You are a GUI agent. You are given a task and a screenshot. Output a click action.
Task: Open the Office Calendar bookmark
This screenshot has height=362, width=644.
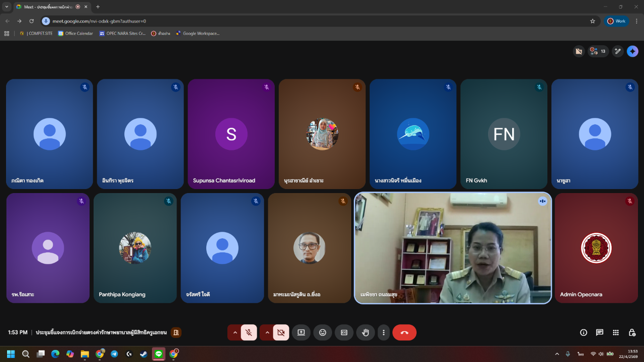coord(75,34)
